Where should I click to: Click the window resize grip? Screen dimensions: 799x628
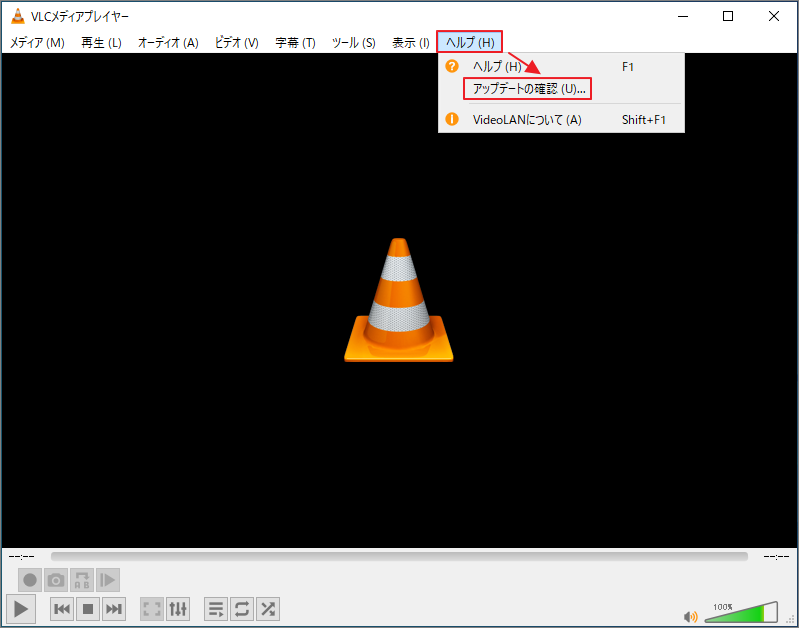791,620
